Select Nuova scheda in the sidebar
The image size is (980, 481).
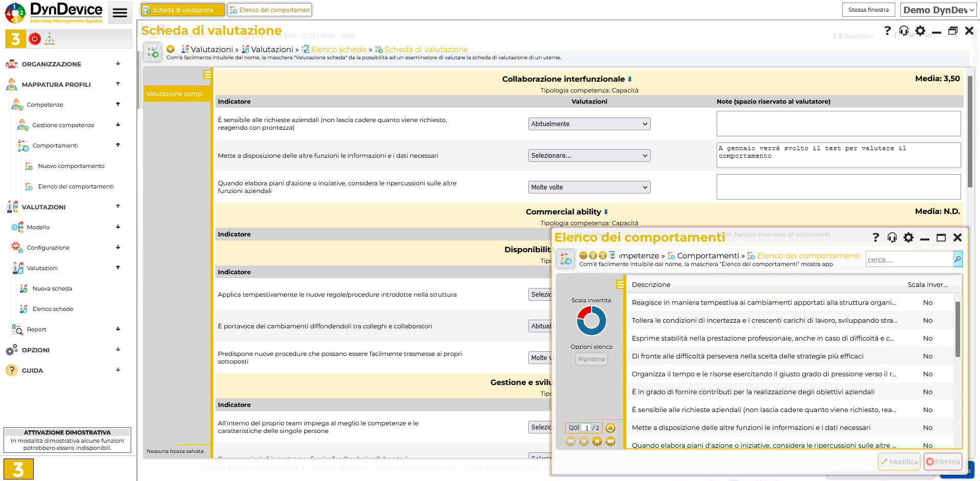pyautogui.click(x=52, y=288)
